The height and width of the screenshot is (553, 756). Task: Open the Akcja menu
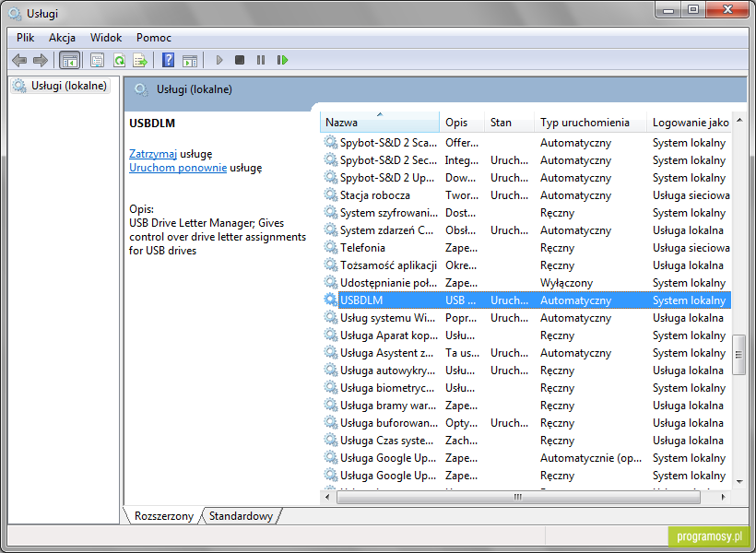[62, 38]
